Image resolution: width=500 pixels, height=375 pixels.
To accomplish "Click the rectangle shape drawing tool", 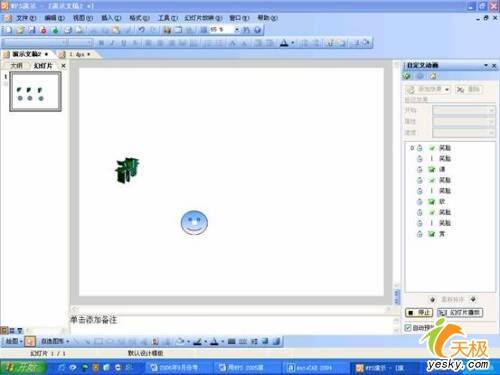I will tap(98, 341).
